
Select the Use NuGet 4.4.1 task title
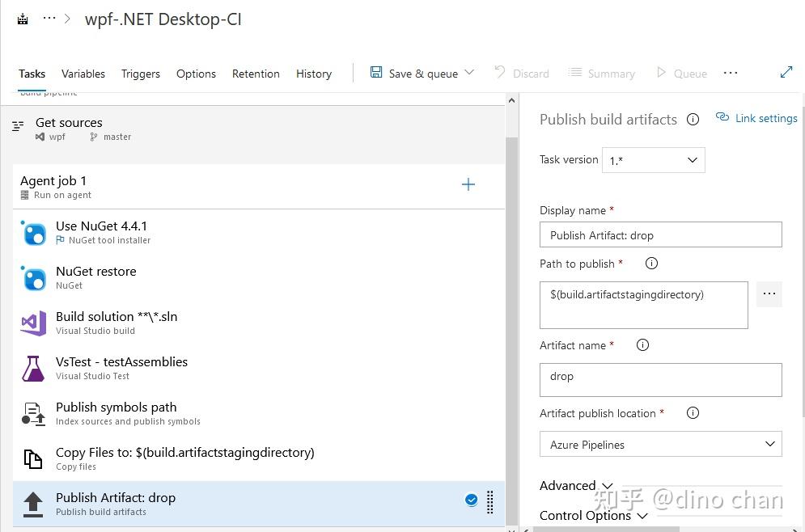click(102, 226)
